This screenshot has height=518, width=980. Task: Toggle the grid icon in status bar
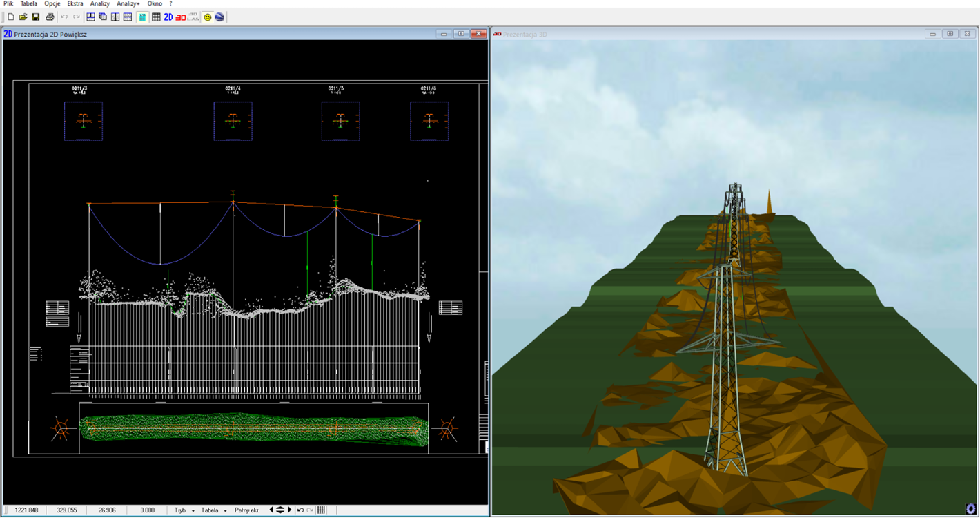pos(321,510)
